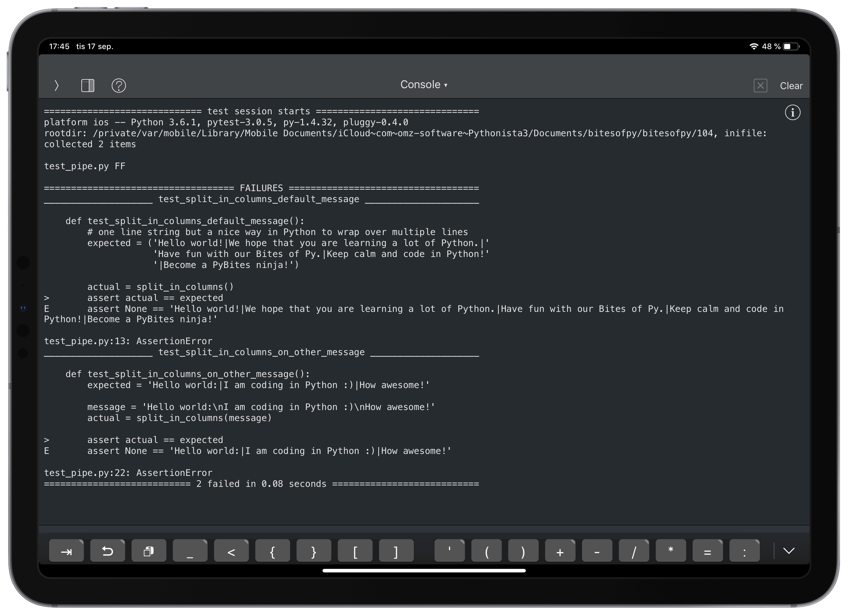849x616 pixels.
Task: Tap the copy/paste clipboard icon
Action: (x=148, y=550)
